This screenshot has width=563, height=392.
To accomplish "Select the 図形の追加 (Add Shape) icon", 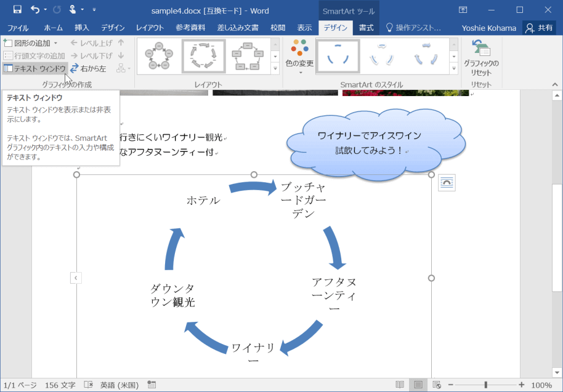I will coord(9,42).
